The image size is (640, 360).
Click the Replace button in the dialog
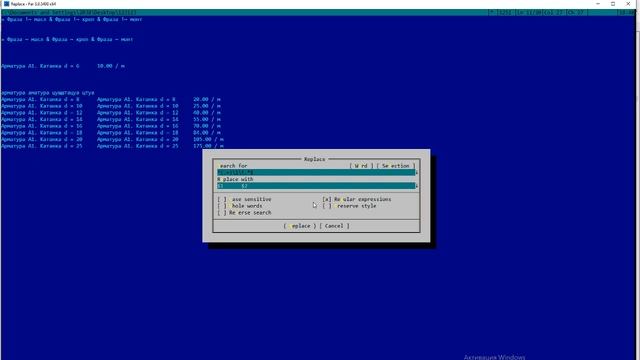click(300, 226)
